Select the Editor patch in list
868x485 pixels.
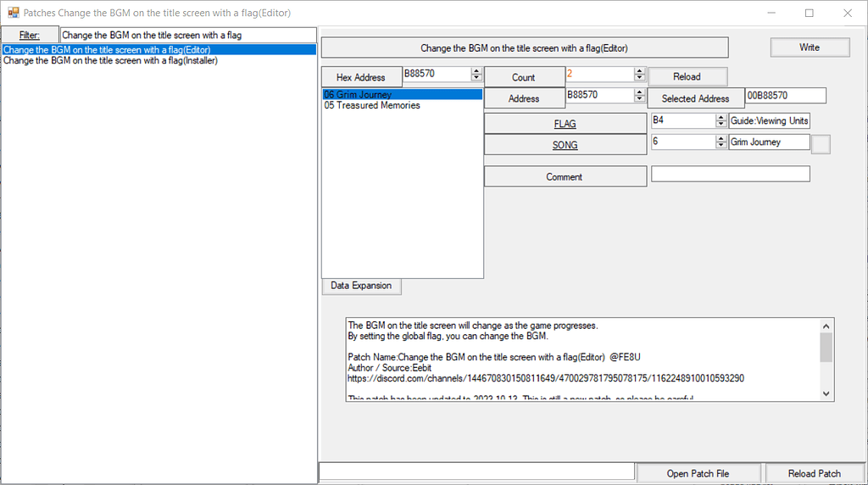click(107, 50)
